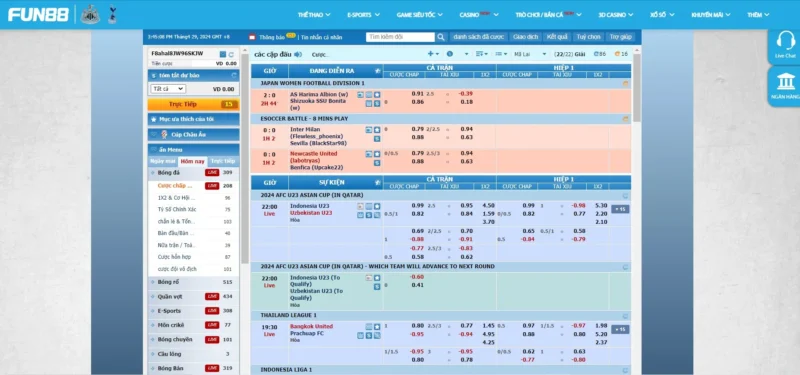800x375 pixels.
Task: Toggle favorite star in Đang Diễn Ra header
Action: click(x=378, y=70)
